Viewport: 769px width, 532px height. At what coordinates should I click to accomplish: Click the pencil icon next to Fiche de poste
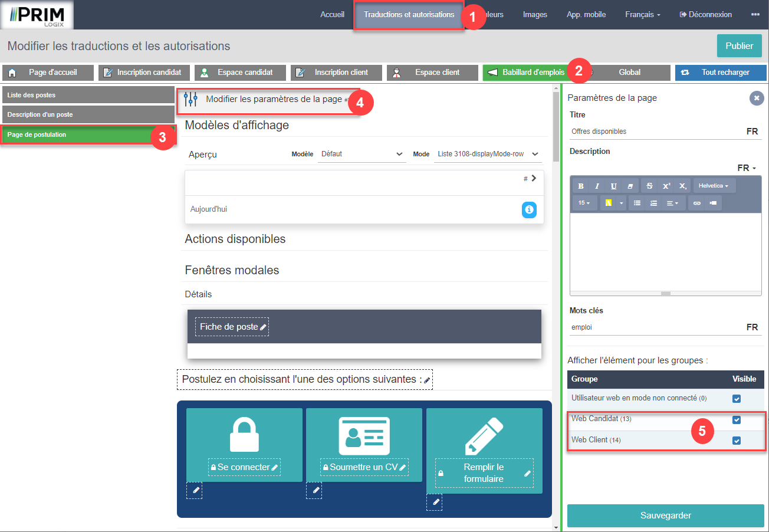pyautogui.click(x=263, y=327)
